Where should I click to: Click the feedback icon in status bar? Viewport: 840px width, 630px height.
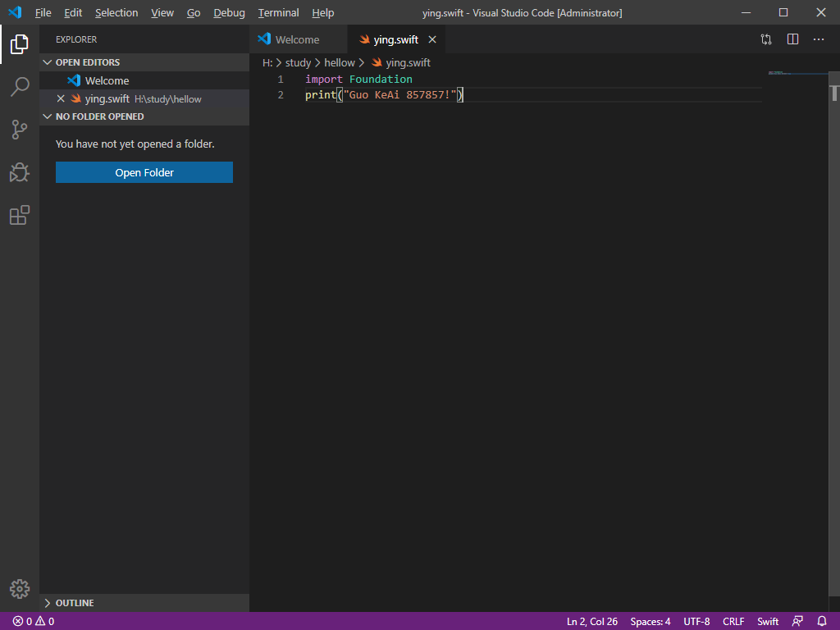[797, 622]
